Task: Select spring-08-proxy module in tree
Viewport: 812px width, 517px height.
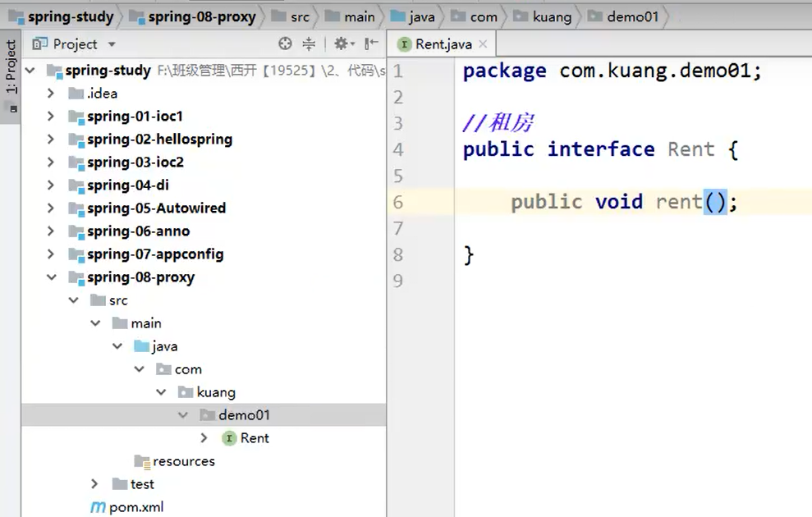Action: [141, 277]
